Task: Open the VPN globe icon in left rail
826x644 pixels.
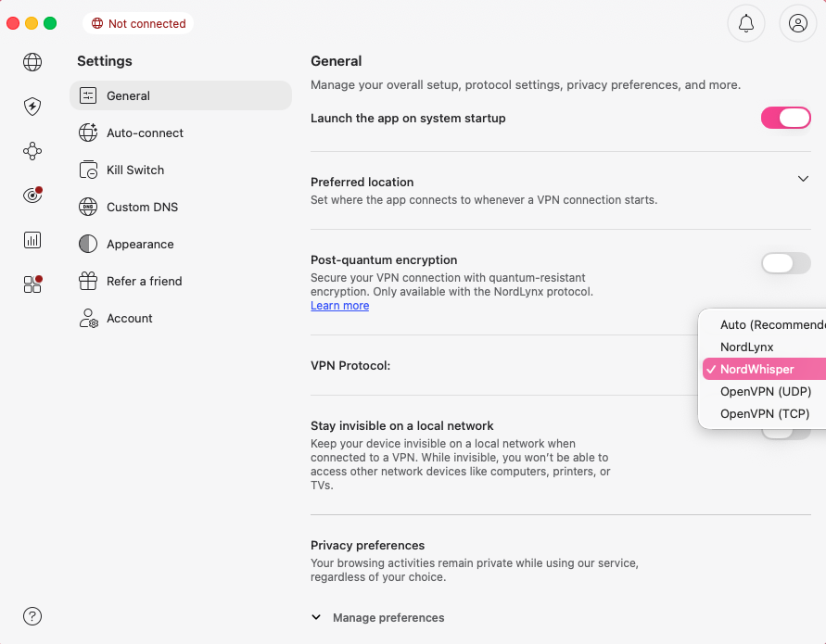Action: (32, 62)
